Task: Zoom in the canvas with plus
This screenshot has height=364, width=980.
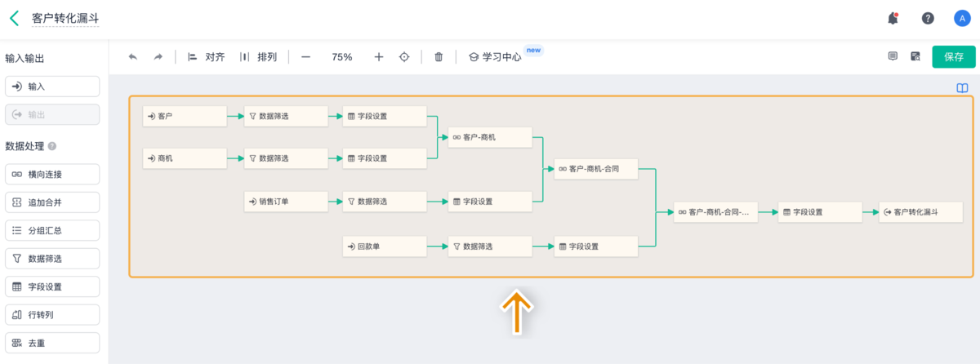Action: [379, 57]
